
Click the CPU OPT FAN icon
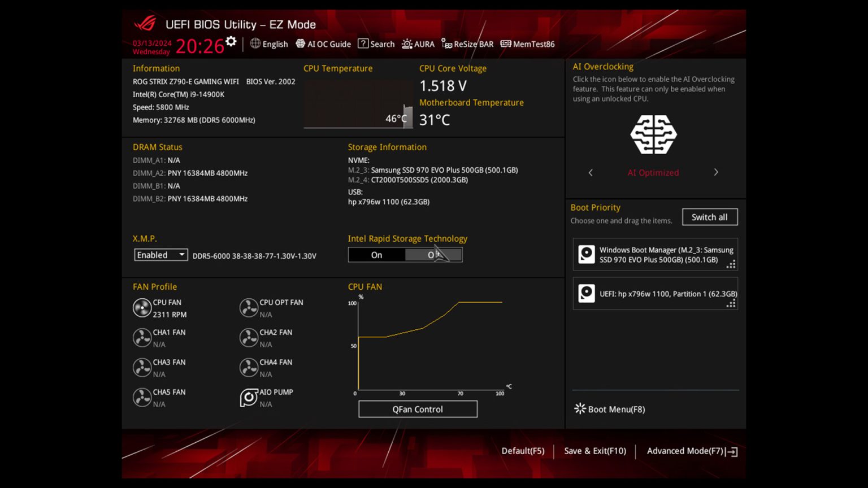point(249,308)
